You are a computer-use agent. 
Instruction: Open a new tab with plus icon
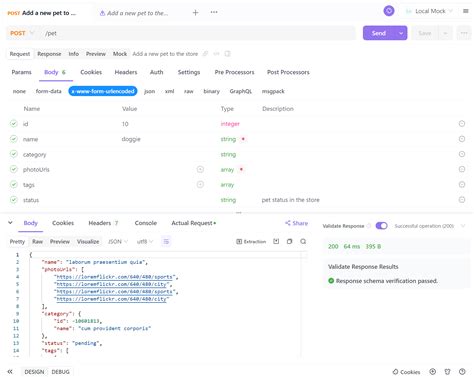click(x=196, y=13)
